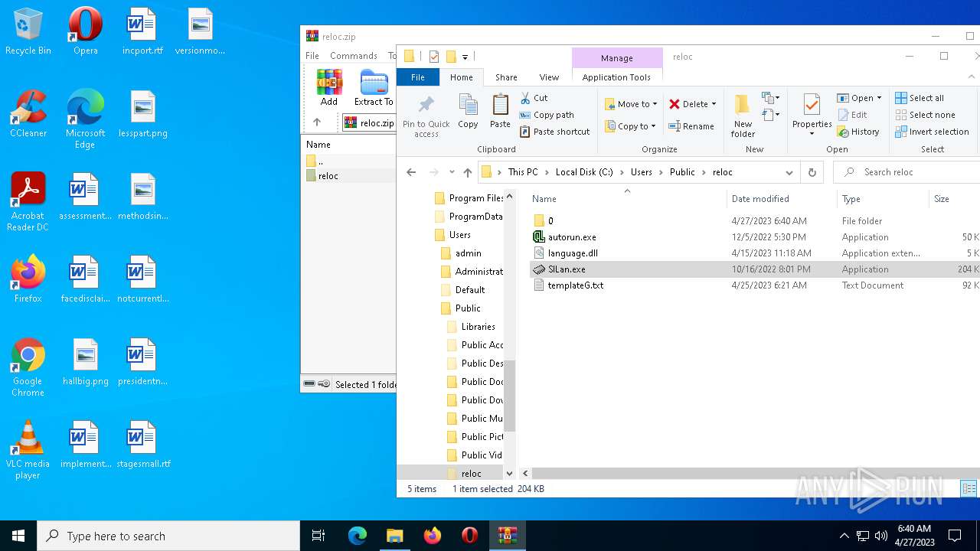980x551 pixels.
Task: Open the incport.rtf desktop file
Action: (142, 31)
